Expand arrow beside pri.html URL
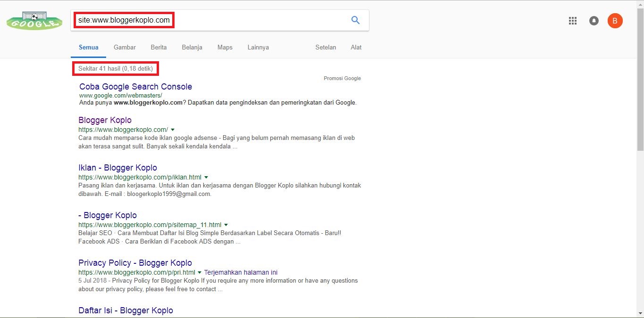 (x=200, y=272)
